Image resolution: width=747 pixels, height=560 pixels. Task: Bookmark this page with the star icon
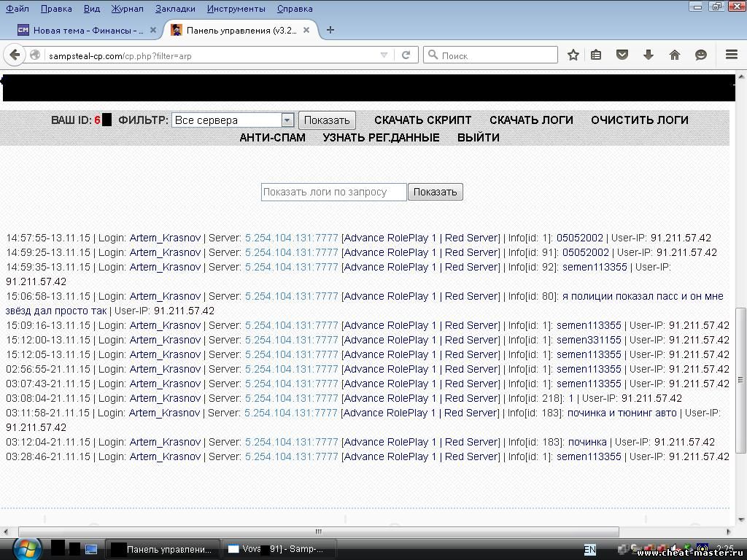[573, 55]
